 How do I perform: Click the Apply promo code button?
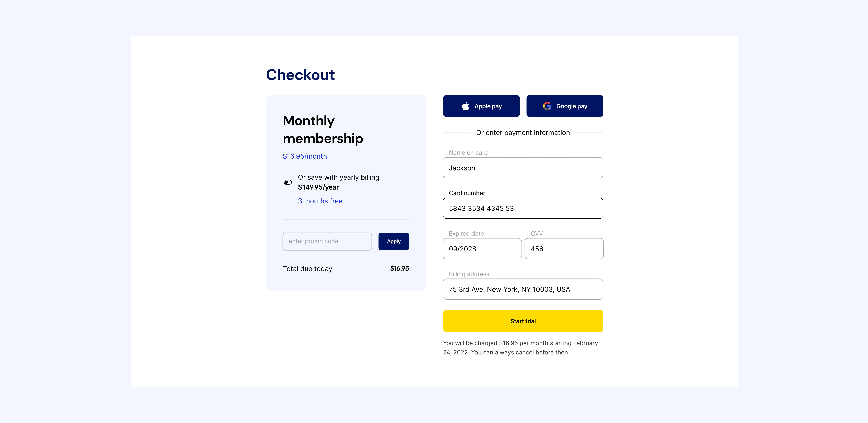(x=394, y=241)
